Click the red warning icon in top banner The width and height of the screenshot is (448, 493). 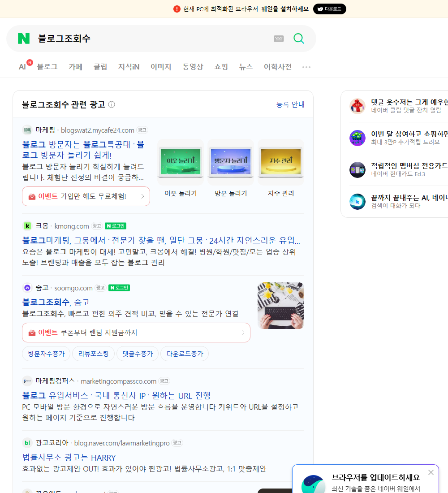pyautogui.click(x=177, y=9)
